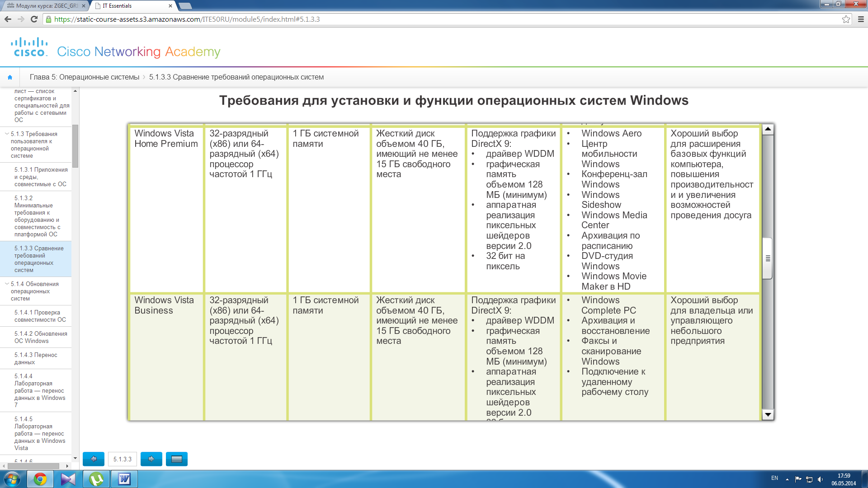Toggle fullscreen view button beside page arrows
The width and height of the screenshot is (868, 488).
click(177, 459)
